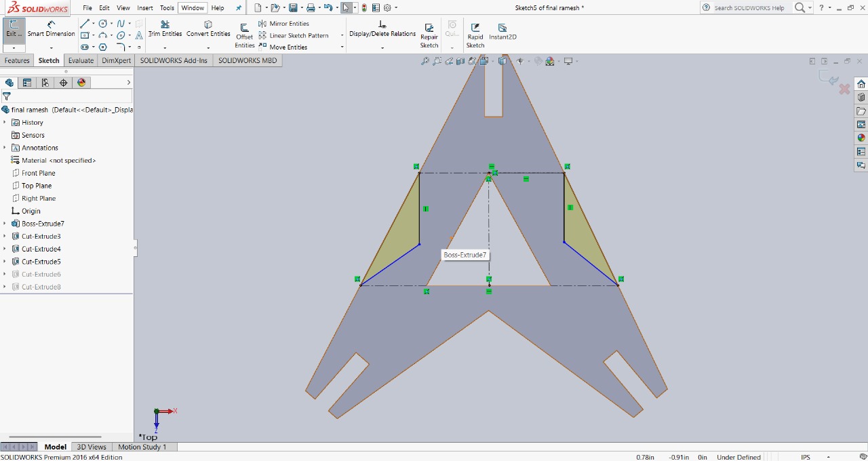868x461 pixels.
Task: Select the sketch Text tool
Action: [x=139, y=35]
